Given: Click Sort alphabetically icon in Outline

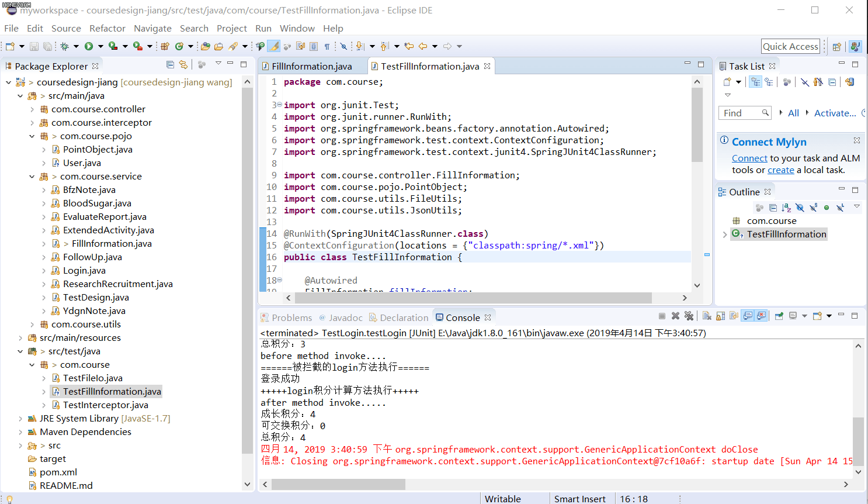Looking at the screenshot, I should click(786, 208).
